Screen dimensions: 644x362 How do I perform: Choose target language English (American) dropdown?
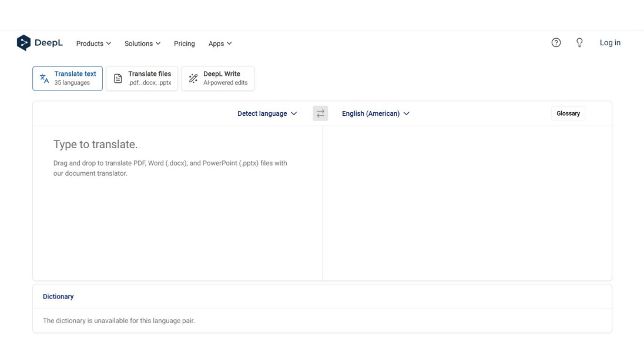pos(375,113)
